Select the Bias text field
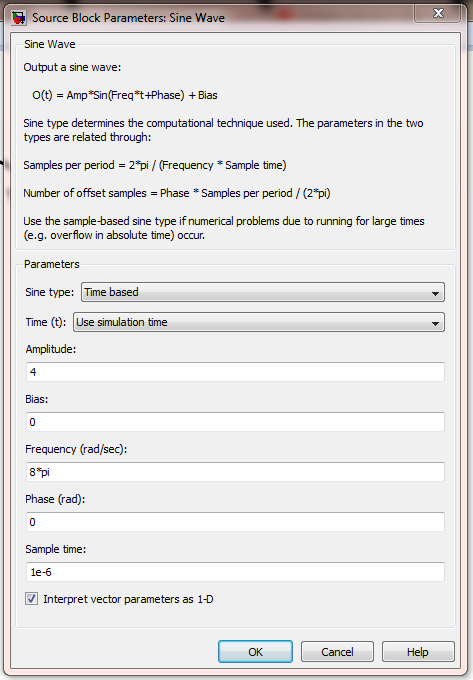 (235, 422)
